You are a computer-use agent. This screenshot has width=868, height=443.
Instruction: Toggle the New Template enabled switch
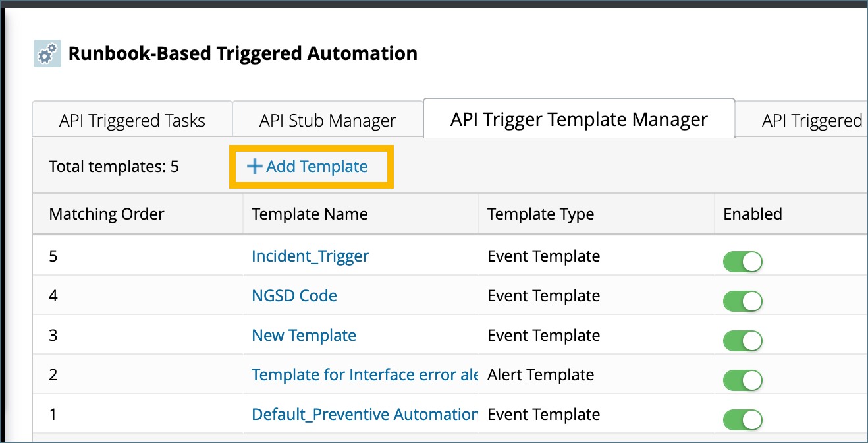(743, 340)
